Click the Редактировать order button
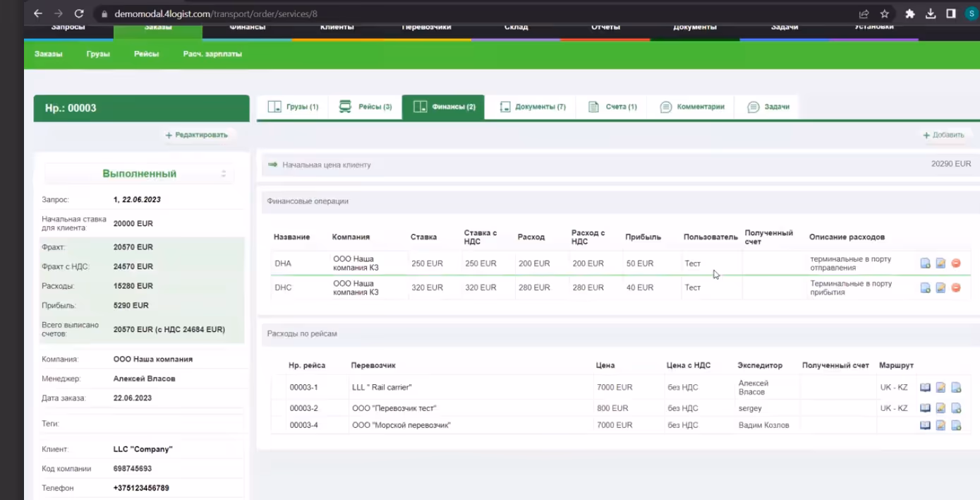Viewport: 980px width, 500px height. (197, 135)
